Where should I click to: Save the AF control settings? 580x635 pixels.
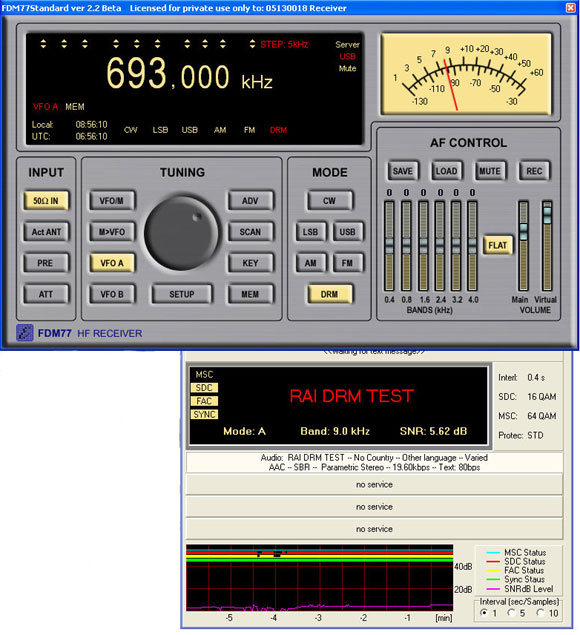click(403, 171)
